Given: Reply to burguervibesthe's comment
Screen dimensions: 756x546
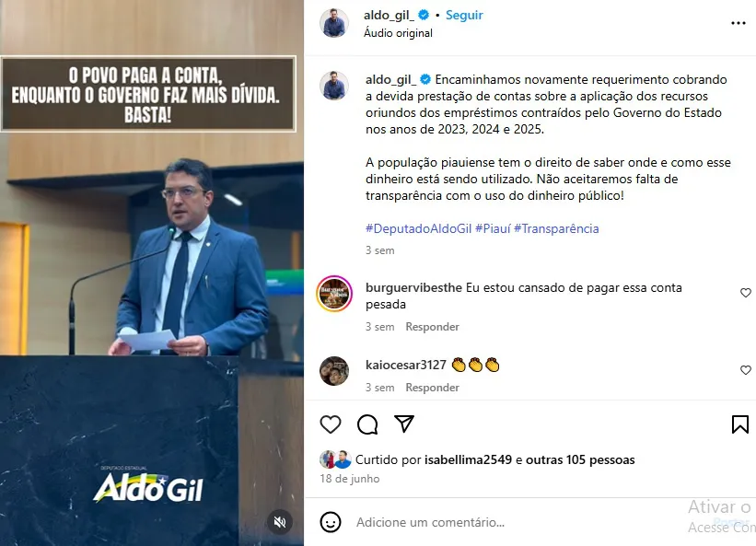Looking at the screenshot, I should pyautogui.click(x=432, y=327).
